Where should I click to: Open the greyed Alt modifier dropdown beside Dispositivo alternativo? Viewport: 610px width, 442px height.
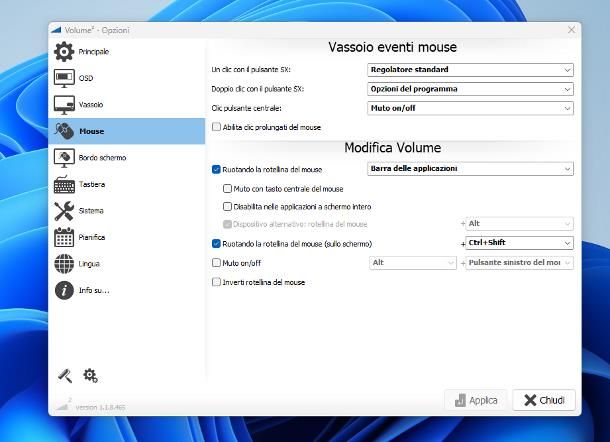519,224
